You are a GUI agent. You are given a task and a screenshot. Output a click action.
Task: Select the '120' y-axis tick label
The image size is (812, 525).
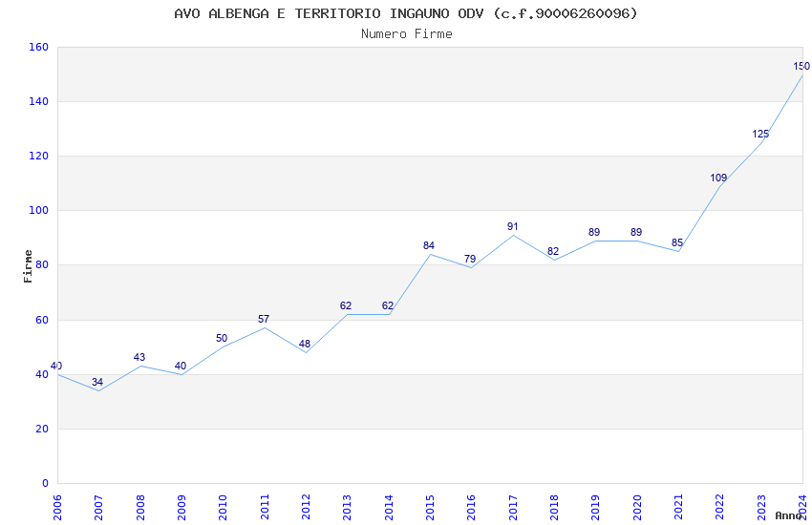click(x=38, y=156)
